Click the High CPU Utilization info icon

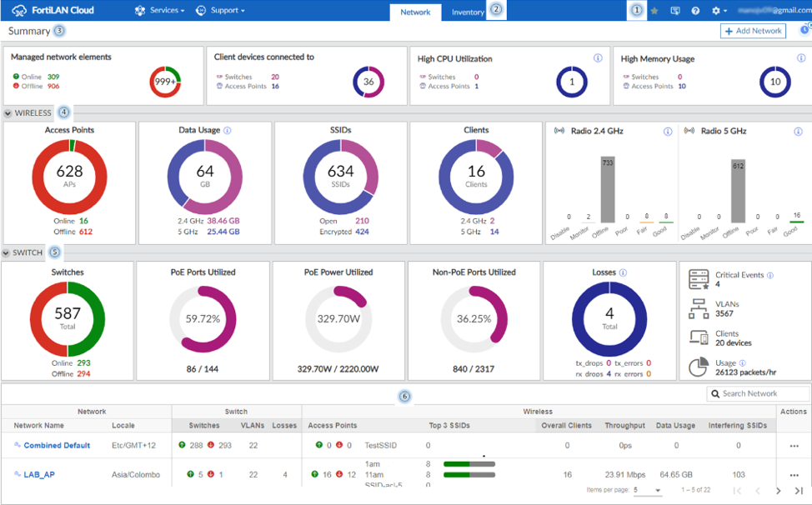[598, 58]
